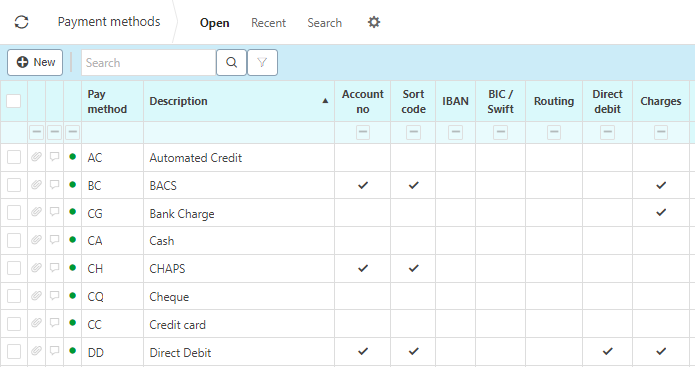The width and height of the screenshot is (695, 367).
Task: Toggle the Direct debit column filter box
Action: click(607, 132)
